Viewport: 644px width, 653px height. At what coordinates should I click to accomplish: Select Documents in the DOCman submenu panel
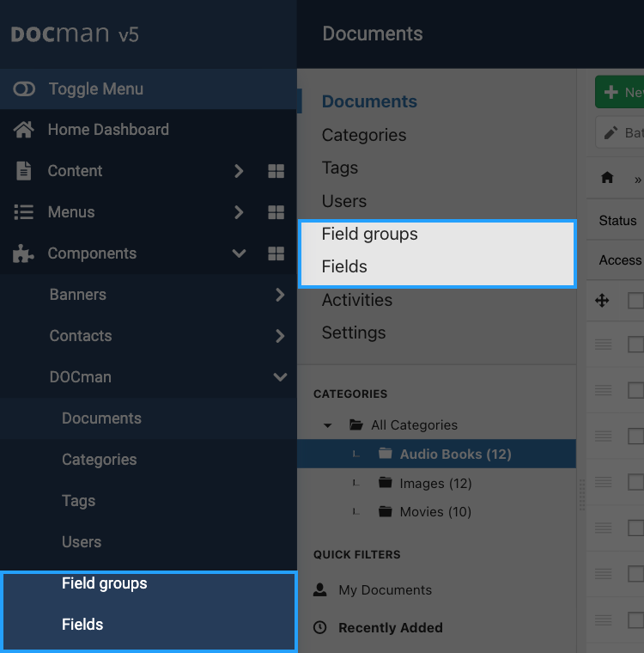(369, 101)
